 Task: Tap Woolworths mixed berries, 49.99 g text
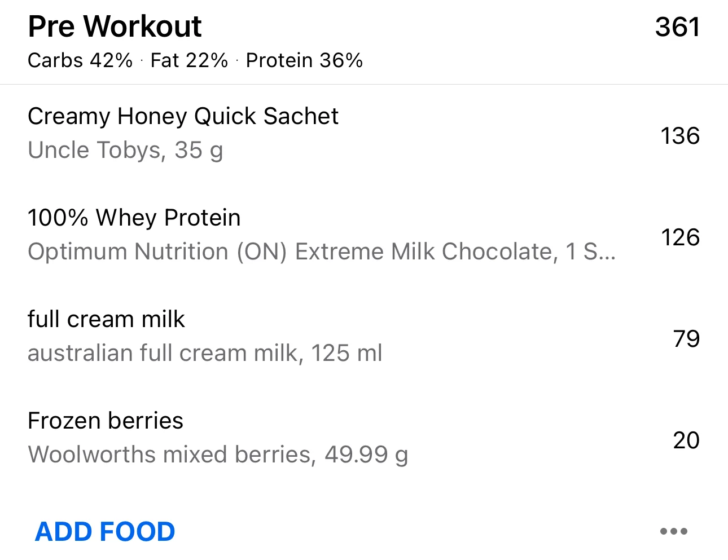coord(218,455)
